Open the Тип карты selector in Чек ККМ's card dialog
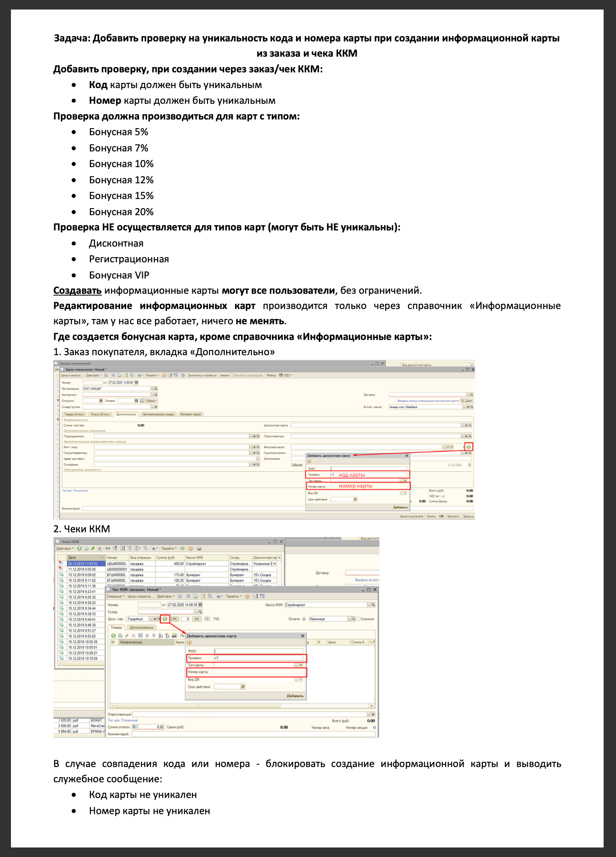 point(296,665)
